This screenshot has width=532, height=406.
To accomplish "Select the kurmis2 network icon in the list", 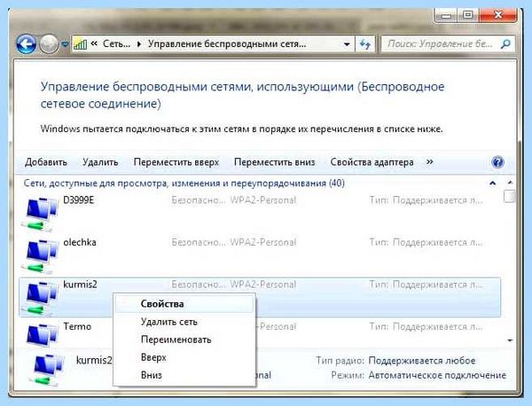I will tap(40, 298).
